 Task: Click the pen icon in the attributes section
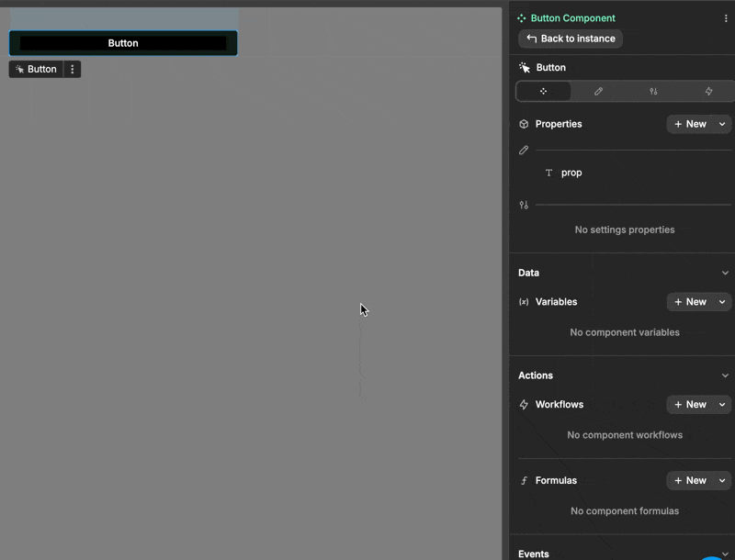(524, 150)
